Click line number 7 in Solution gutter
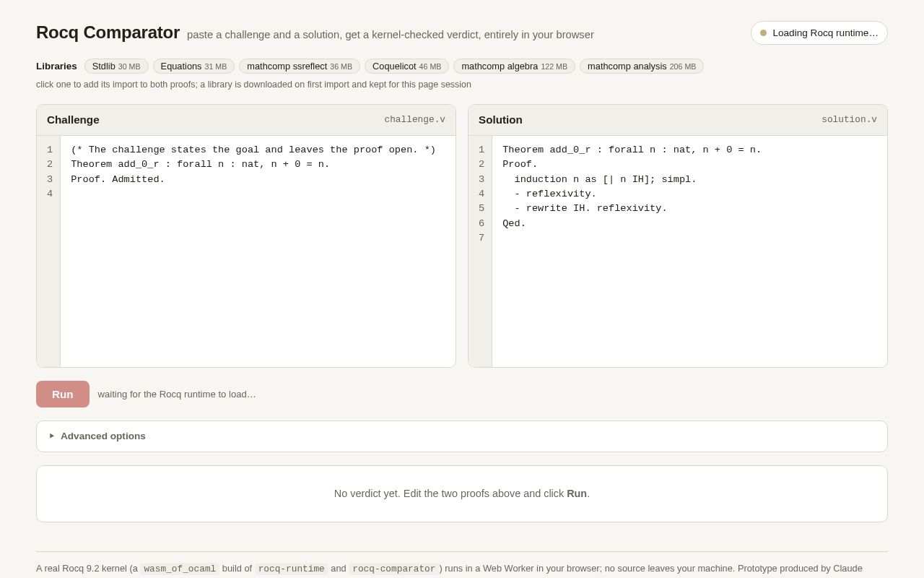The image size is (924, 578). [x=481, y=238]
